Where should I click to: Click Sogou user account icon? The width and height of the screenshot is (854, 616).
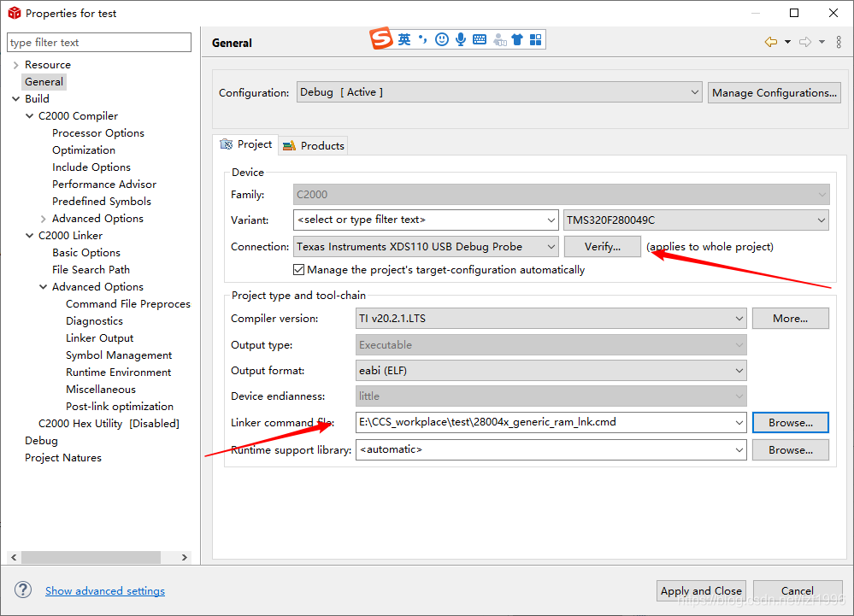499,39
